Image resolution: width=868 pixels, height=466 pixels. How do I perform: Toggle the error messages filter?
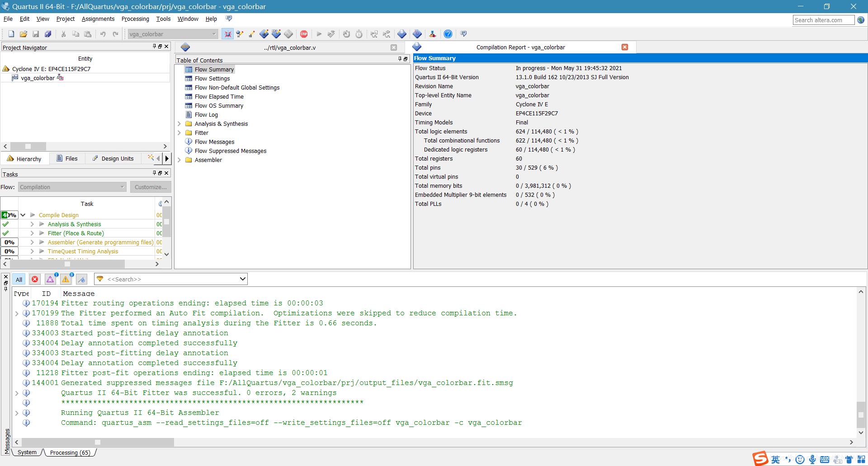pyautogui.click(x=35, y=279)
